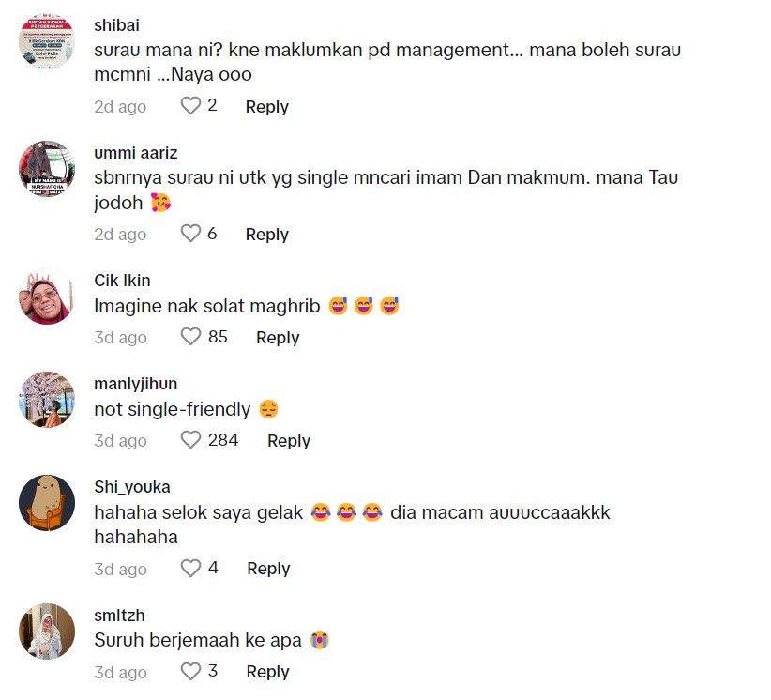Like shibai's comment with heart icon

coord(190,106)
